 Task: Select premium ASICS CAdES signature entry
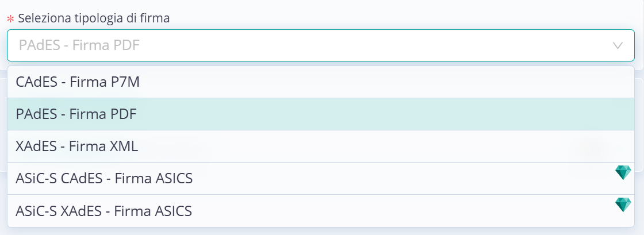[x=321, y=178]
